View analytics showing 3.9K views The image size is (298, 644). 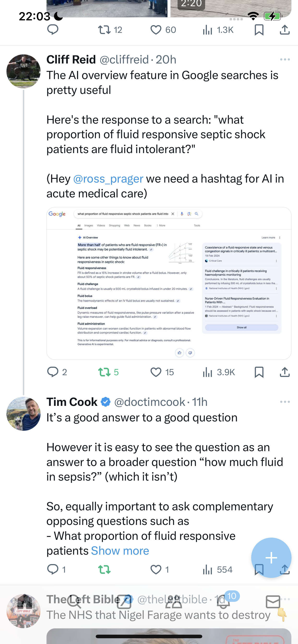pyautogui.click(x=219, y=372)
